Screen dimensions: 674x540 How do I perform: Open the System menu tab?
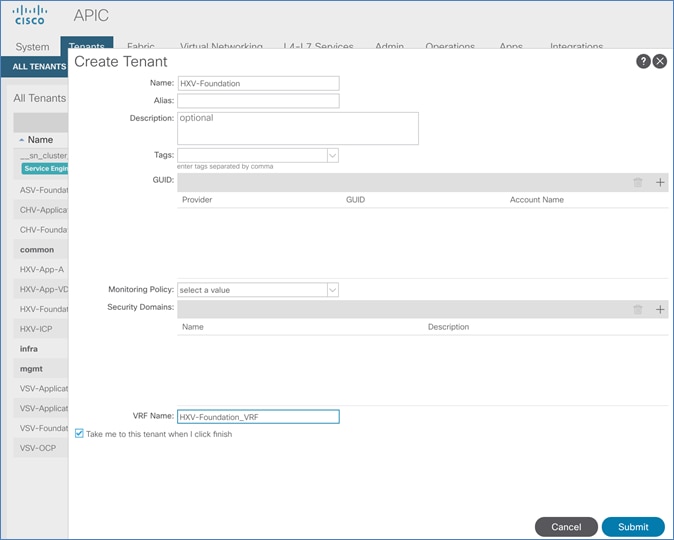(32, 46)
